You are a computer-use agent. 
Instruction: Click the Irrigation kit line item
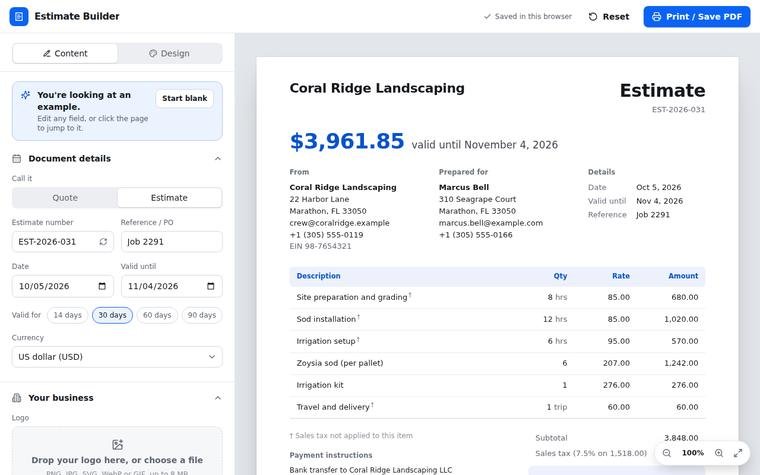coord(497,385)
